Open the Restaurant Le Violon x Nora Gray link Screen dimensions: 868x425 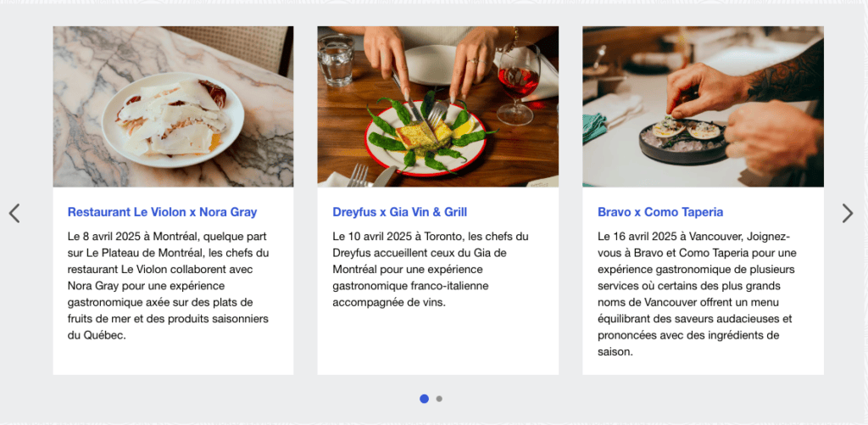[162, 212]
